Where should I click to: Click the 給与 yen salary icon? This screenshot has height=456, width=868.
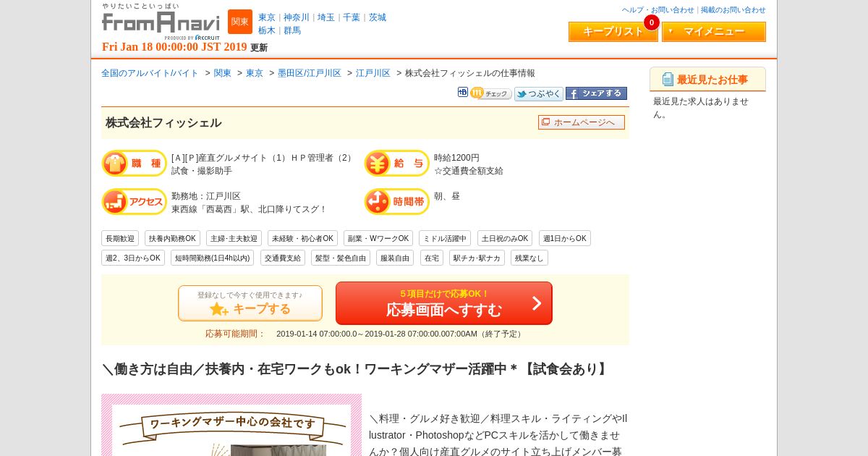(396, 164)
